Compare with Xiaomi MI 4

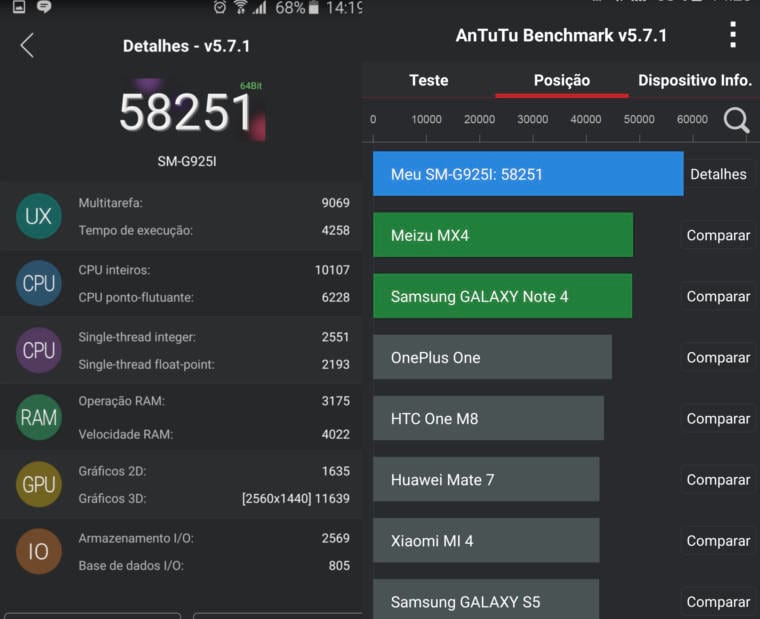(718, 540)
